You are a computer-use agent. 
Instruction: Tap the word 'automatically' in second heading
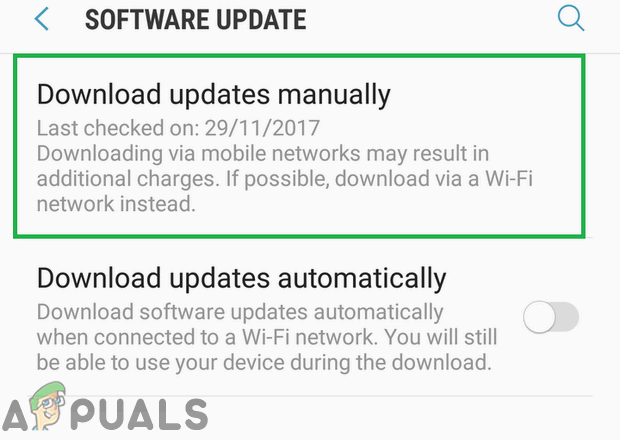point(362,279)
